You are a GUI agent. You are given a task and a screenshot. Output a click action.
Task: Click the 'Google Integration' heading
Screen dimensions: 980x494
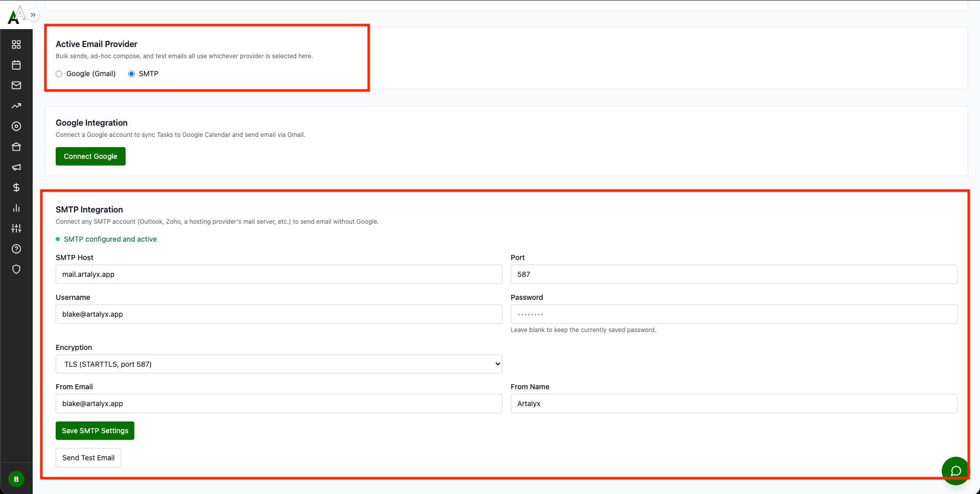coord(91,123)
